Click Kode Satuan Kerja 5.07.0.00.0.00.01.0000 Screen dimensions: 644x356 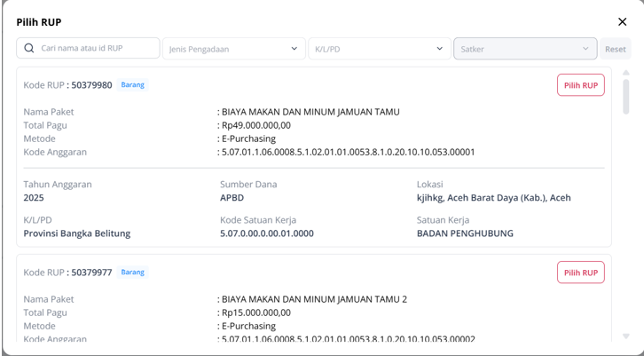coord(267,233)
